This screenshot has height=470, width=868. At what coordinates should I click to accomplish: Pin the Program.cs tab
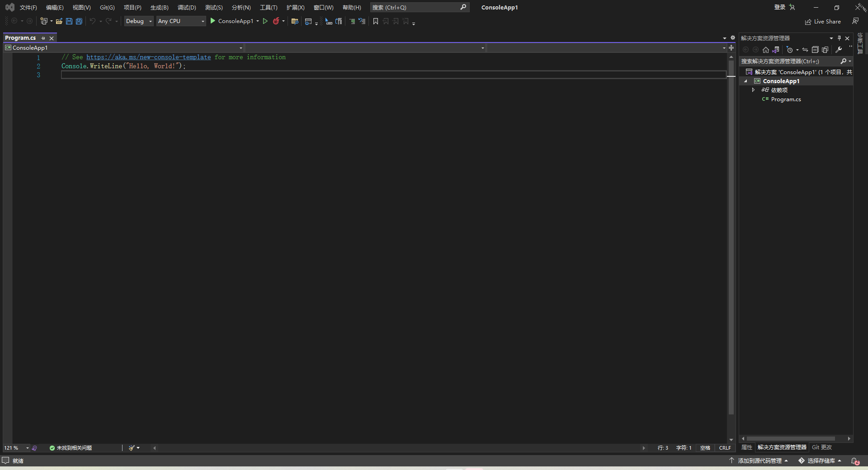pyautogui.click(x=43, y=38)
